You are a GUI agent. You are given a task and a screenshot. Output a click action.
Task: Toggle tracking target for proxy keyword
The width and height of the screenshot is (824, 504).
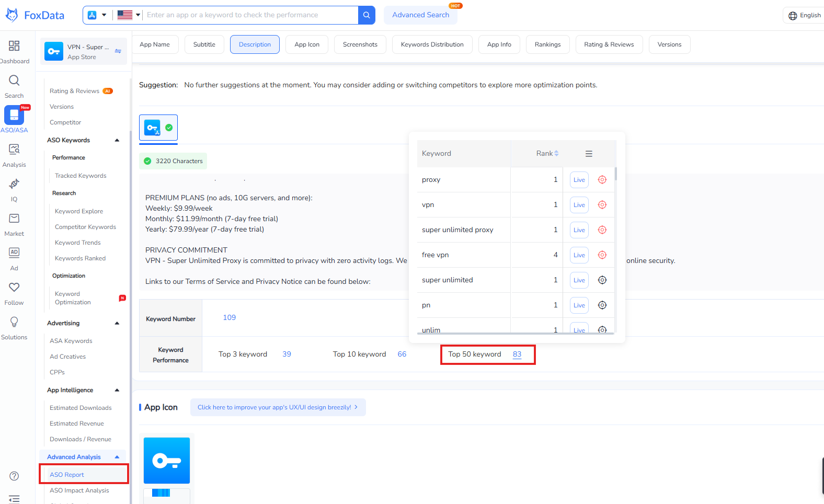pos(602,180)
